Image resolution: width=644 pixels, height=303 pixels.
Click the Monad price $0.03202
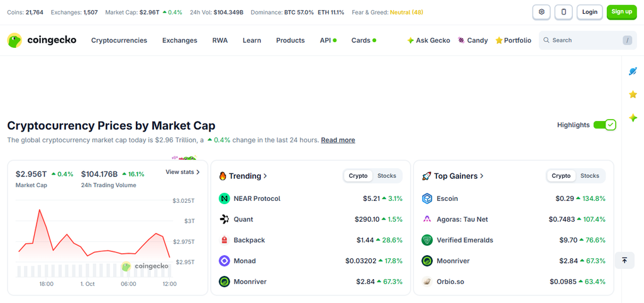[x=360, y=261]
